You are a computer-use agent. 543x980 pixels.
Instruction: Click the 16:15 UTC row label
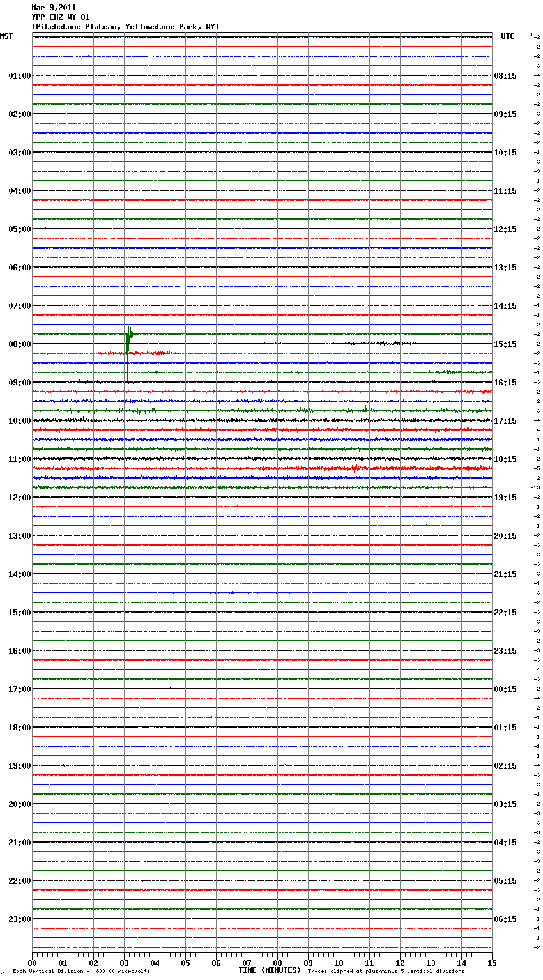coord(505,383)
